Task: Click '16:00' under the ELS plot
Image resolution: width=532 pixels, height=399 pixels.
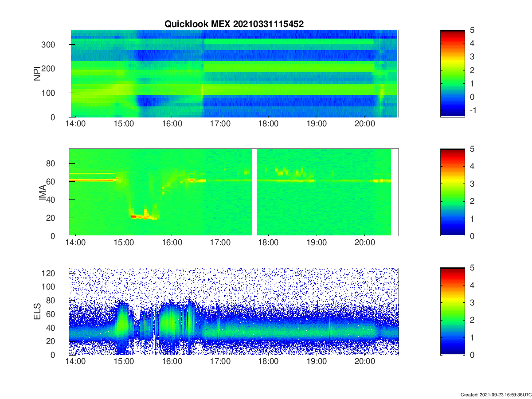Action: click(172, 362)
